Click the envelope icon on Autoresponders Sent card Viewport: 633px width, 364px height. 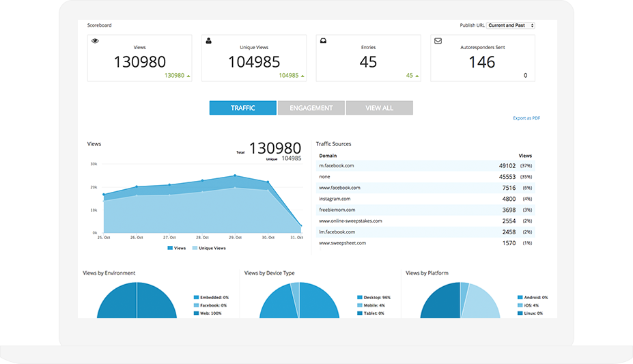pyautogui.click(x=438, y=41)
